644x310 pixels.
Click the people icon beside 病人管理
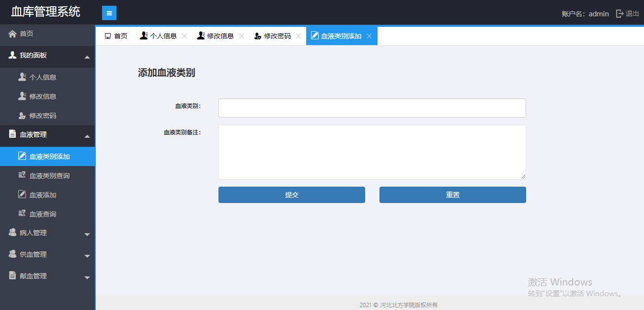(x=12, y=232)
